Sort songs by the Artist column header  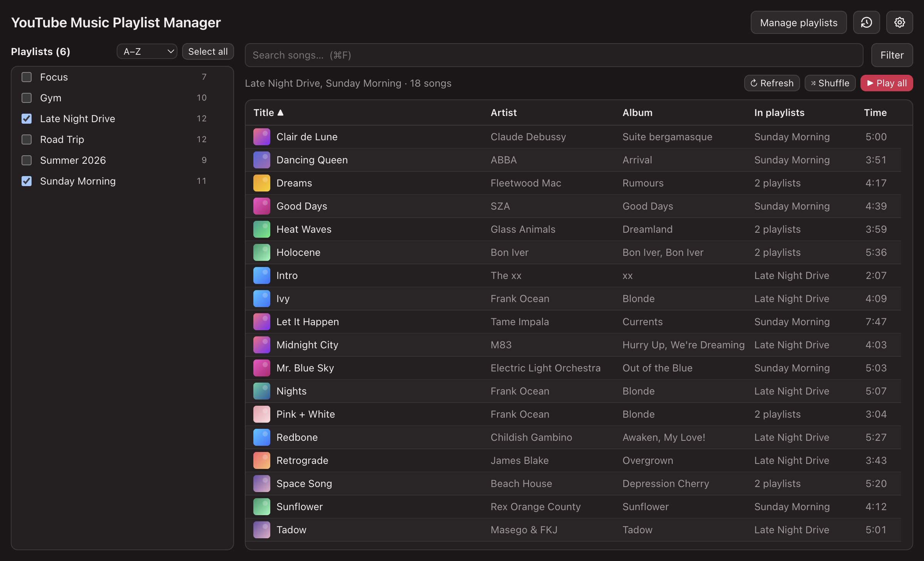coord(504,113)
